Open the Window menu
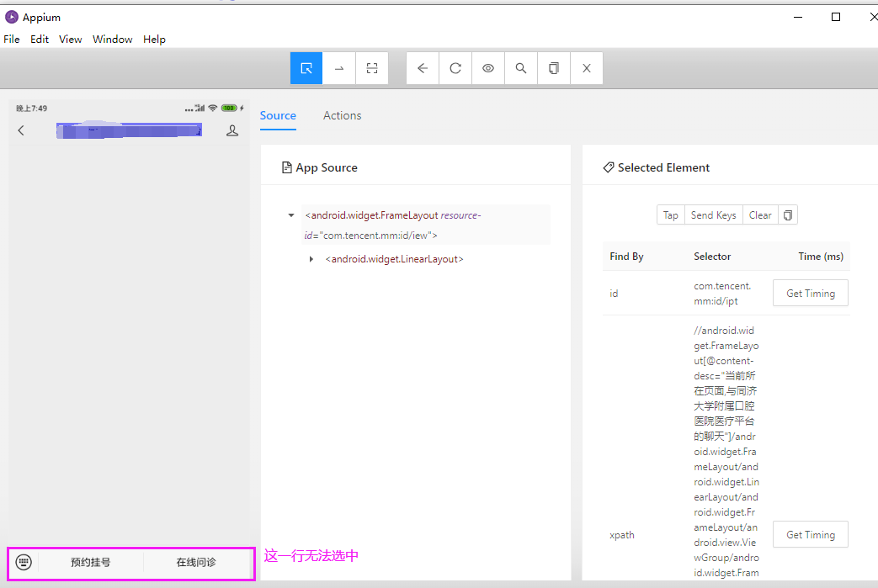Image resolution: width=878 pixels, height=588 pixels. point(113,40)
